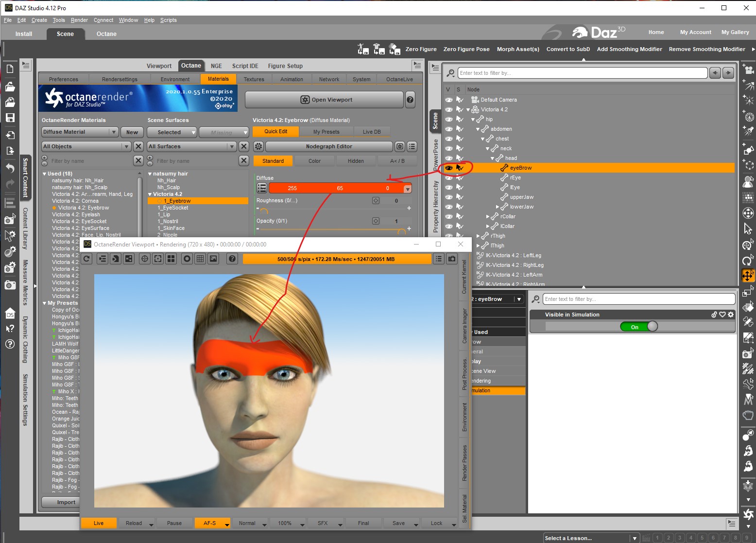This screenshot has width=756, height=543.
Task: Toggle Visible in Simulation On switch
Action: 639,327
